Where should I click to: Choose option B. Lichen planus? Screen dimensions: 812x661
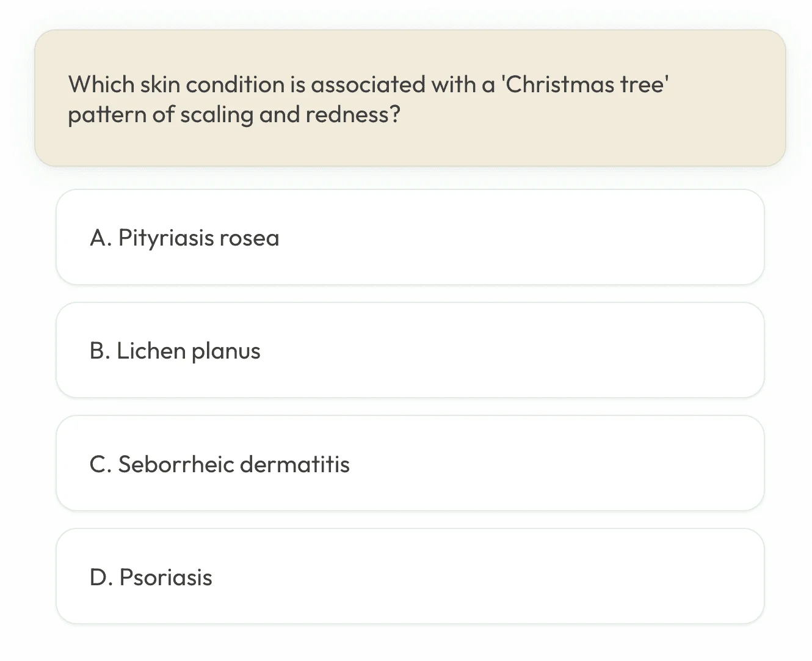[x=410, y=350]
